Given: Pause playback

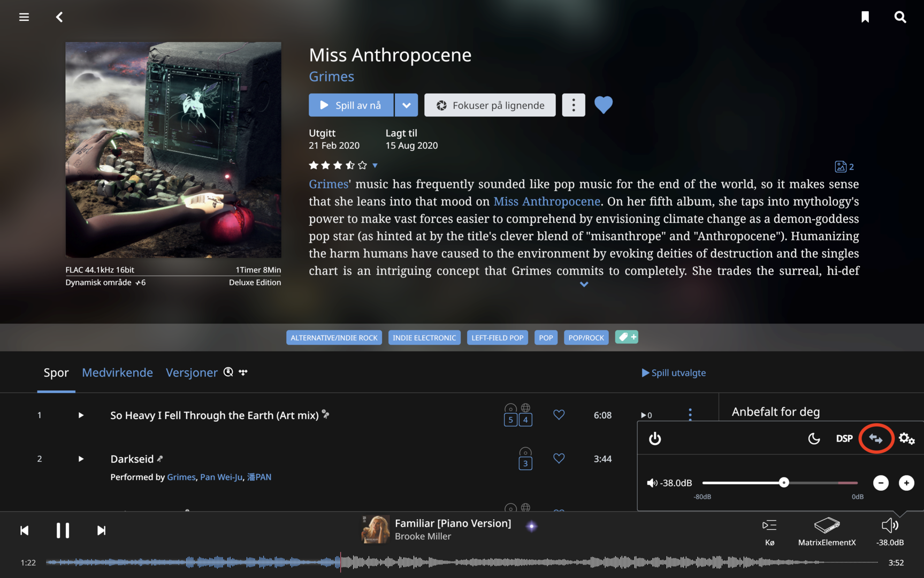Looking at the screenshot, I should click(63, 530).
